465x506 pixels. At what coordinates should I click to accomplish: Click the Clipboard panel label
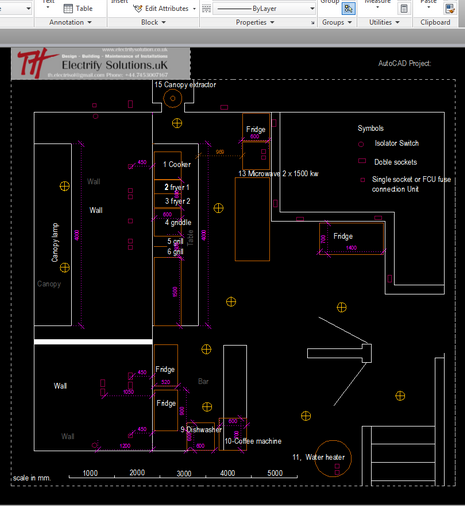point(435,22)
